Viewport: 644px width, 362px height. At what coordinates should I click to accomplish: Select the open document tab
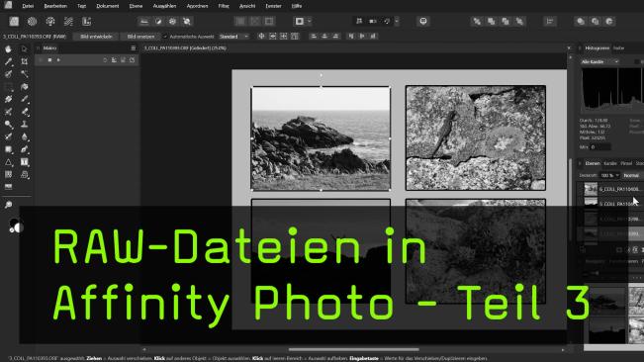185,48
